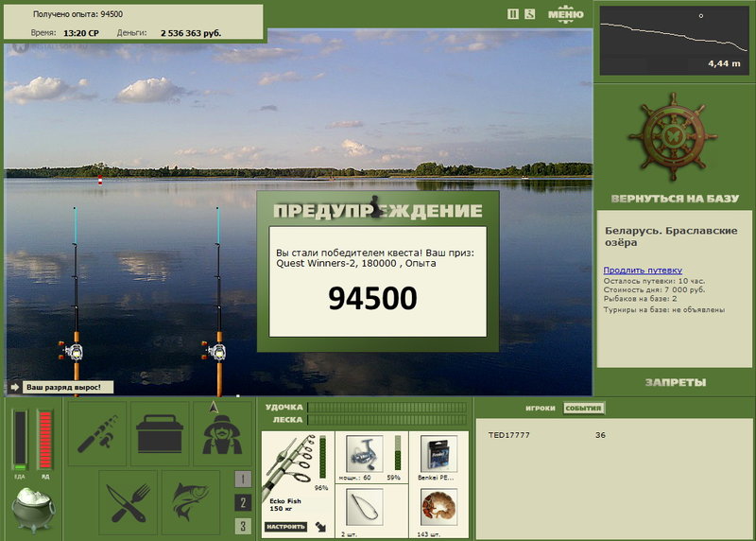
Task: Click the left fishing rod on the lake
Action: pos(76,302)
